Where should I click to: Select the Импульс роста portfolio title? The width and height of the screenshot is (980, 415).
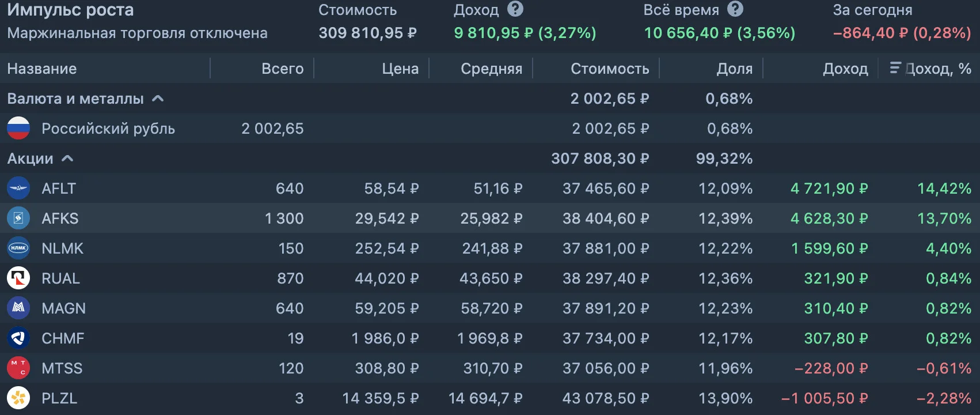pos(70,10)
